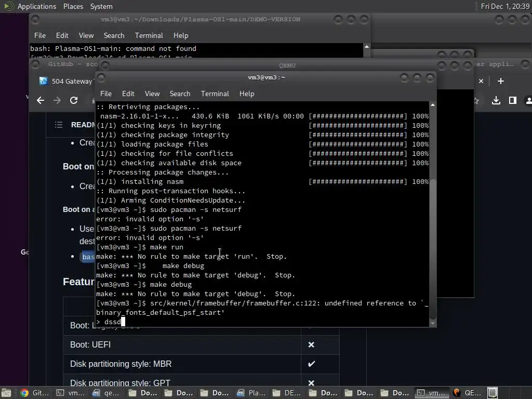This screenshot has height=399, width=532.
Task: Open the browser profile icon
Action: tap(528, 100)
